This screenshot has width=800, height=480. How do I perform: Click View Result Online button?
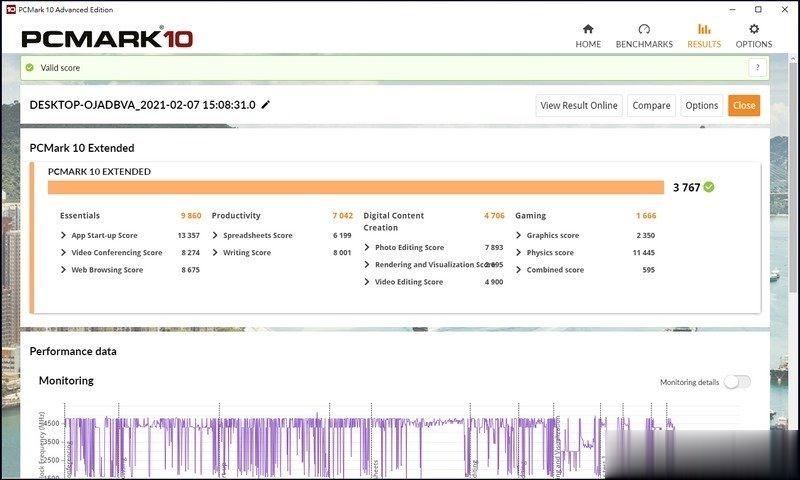[x=579, y=105]
